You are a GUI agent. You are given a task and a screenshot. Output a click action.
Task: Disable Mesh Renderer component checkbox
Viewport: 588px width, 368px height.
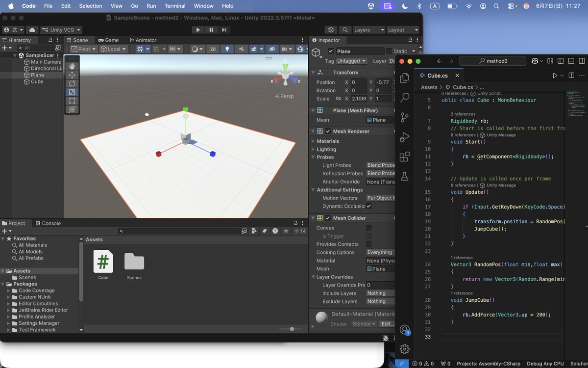pyautogui.click(x=328, y=131)
